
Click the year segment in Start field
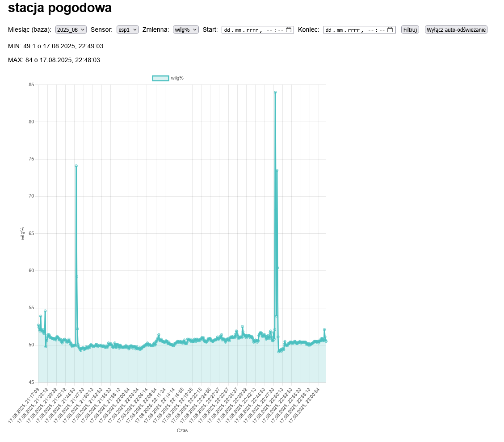pos(252,30)
